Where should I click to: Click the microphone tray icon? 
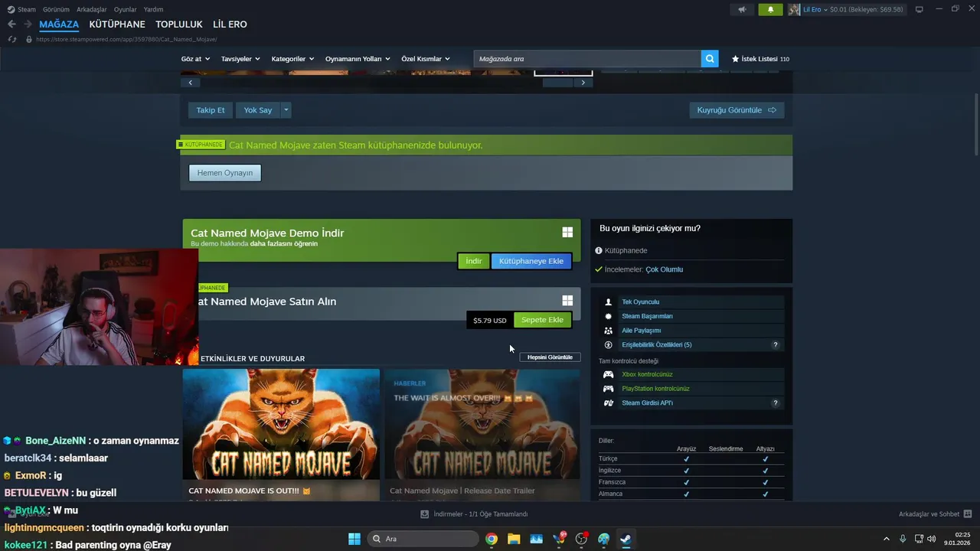pyautogui.click(x=903, y=539)
